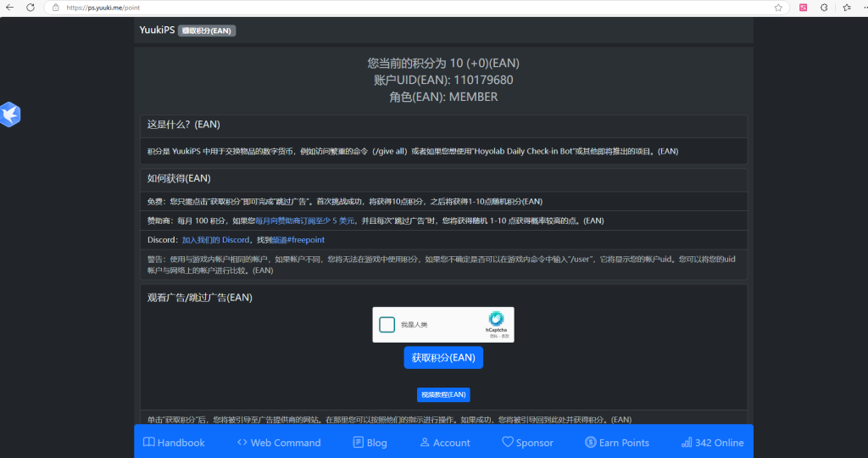Open the Web Command nav item
Image resolution: width=868 pixels, height=458 pixels.
tap(279, 443)
